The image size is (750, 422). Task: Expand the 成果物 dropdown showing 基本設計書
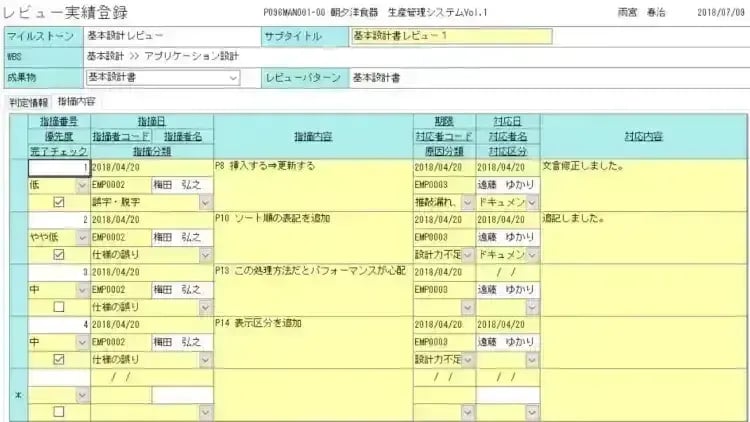[x=233, y=77]
